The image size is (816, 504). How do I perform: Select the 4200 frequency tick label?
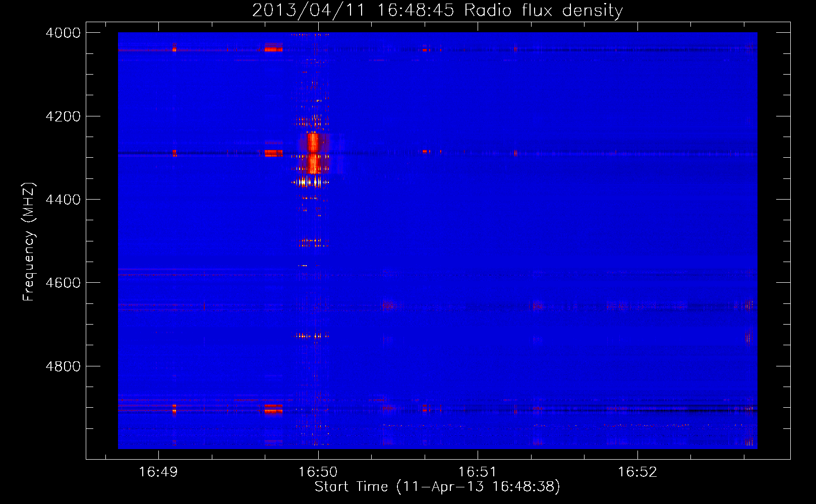pos(63,116)
